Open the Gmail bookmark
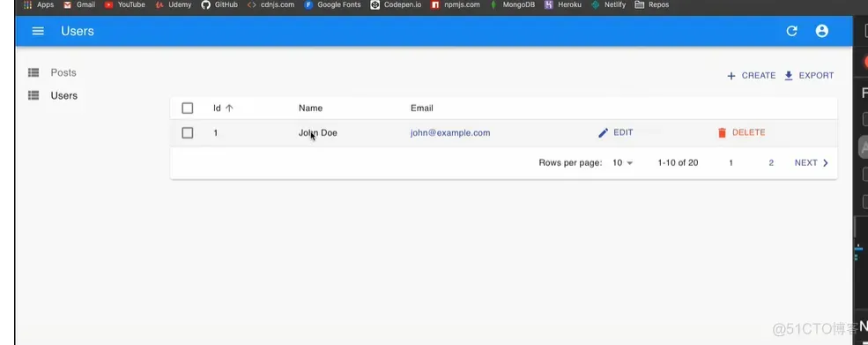 click(79, 4)
